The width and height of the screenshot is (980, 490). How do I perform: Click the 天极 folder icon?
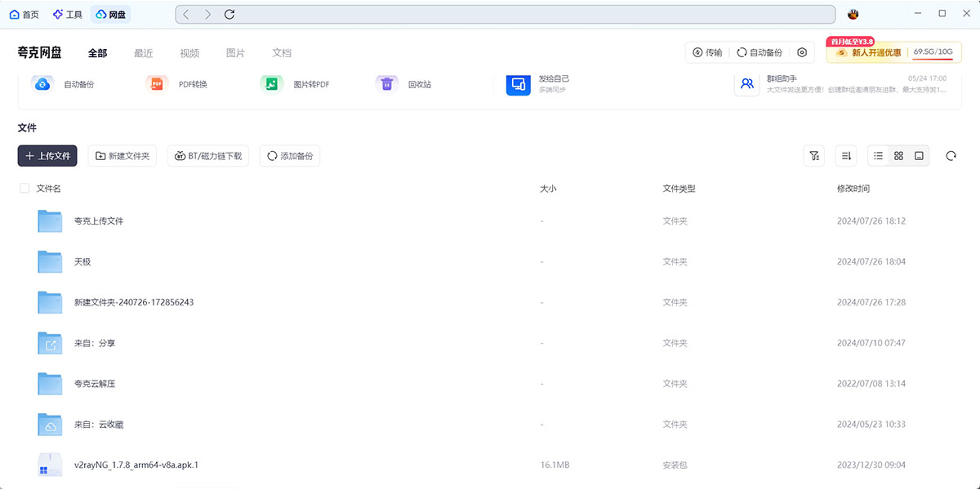50,262
